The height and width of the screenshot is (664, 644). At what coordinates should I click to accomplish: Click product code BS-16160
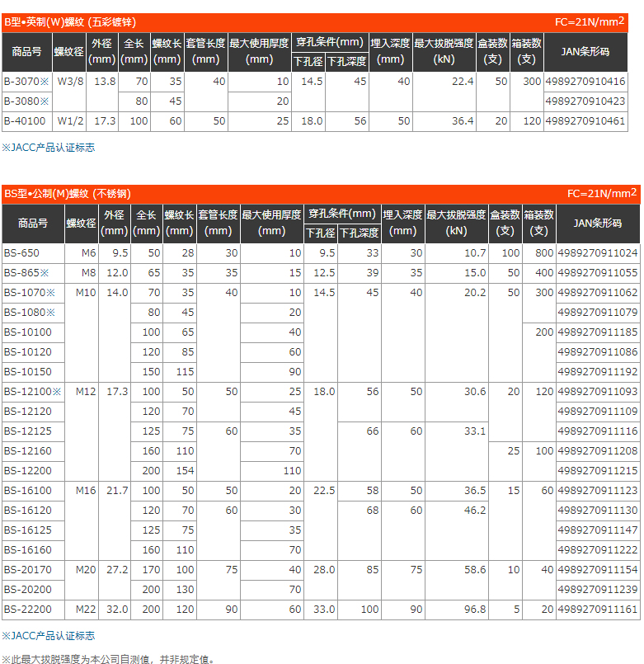pos(28,550)
